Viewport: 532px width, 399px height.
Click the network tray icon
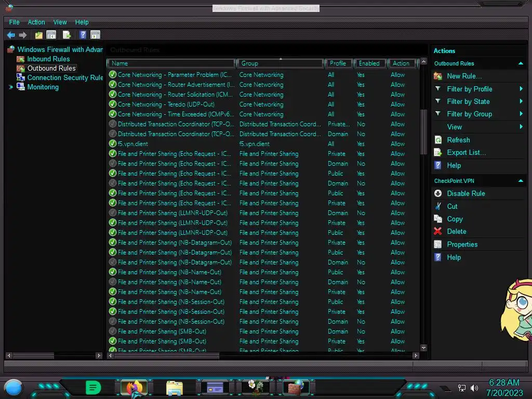pyautogui.click(x=462, y=388)
